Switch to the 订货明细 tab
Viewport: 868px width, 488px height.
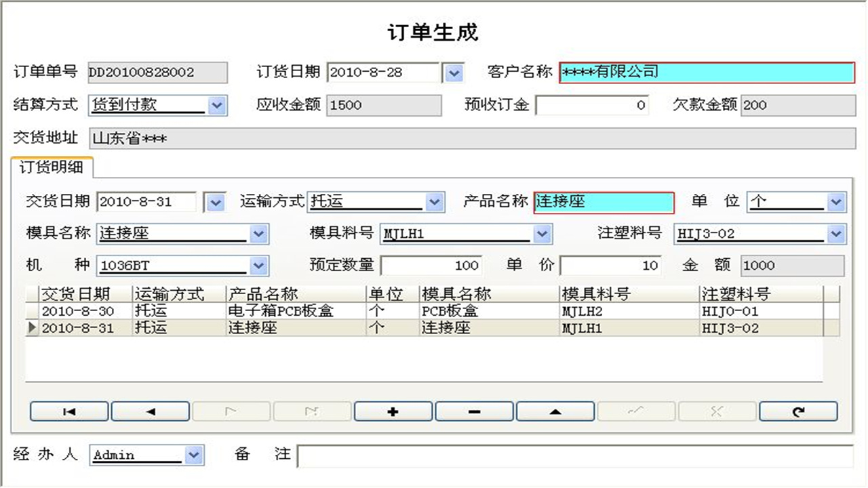click(x=53, y=167)
